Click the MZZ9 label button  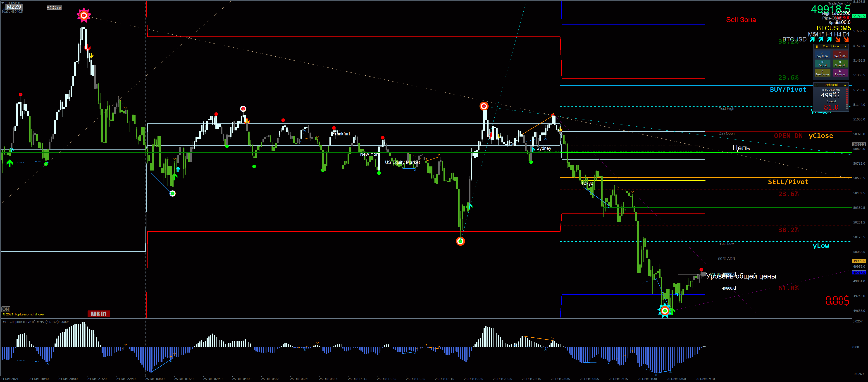point(14,7)
